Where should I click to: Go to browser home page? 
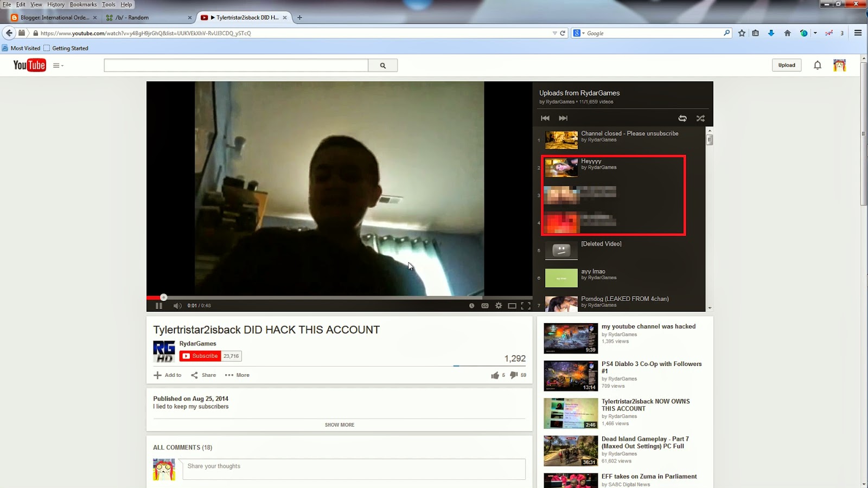[787, 33]
